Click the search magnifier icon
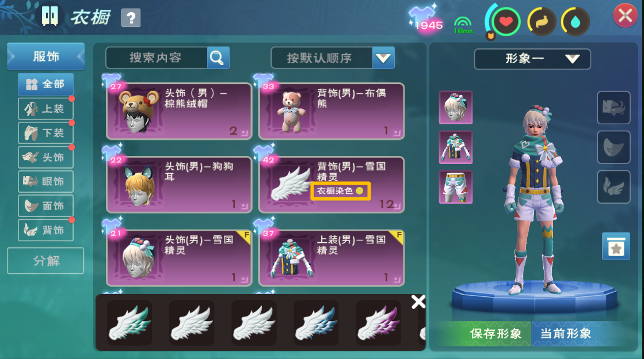644x359 pixels. 218,58
